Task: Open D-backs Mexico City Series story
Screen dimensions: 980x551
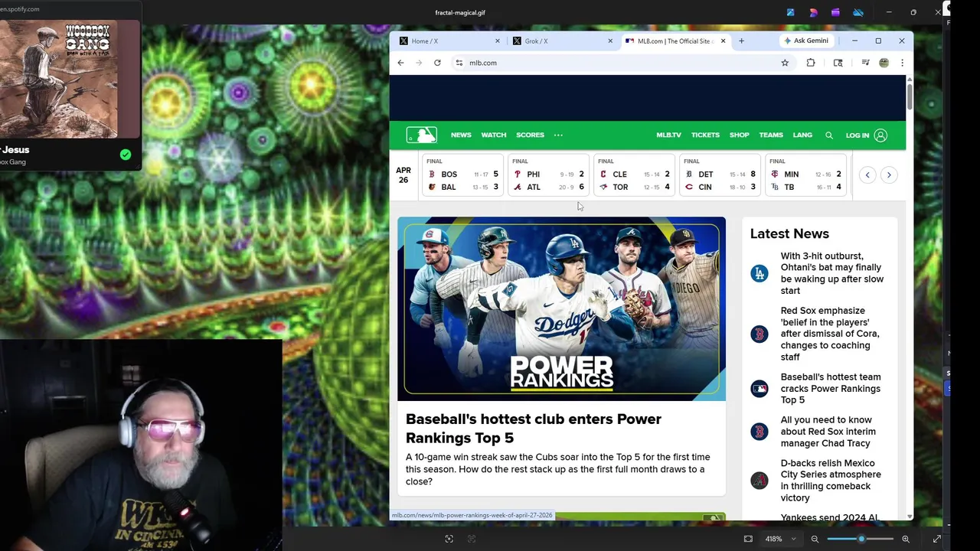Action: click(x=831, y=481)
